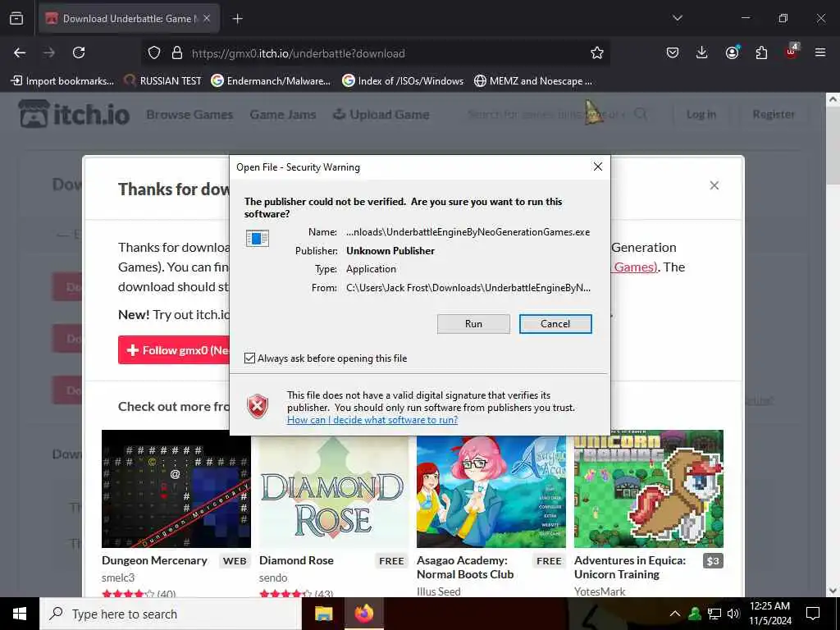
Task: Click the volume speaker tray icon
Action: click(x=733, y=614)
